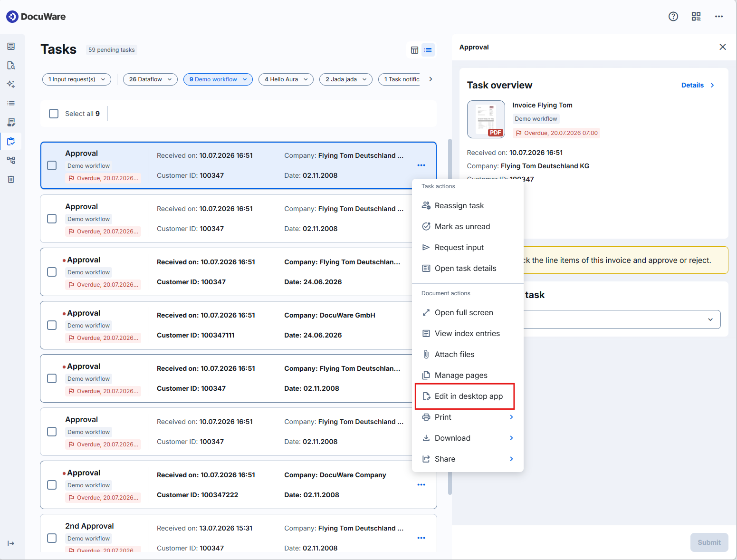
Task: Open ellipsis menu for 2nd Approval task
Action: coord(421,538)
